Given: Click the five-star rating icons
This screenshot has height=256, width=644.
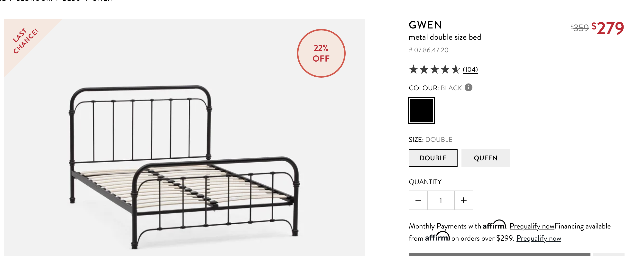Looking at the screenshot, I should tap(434, 69).
